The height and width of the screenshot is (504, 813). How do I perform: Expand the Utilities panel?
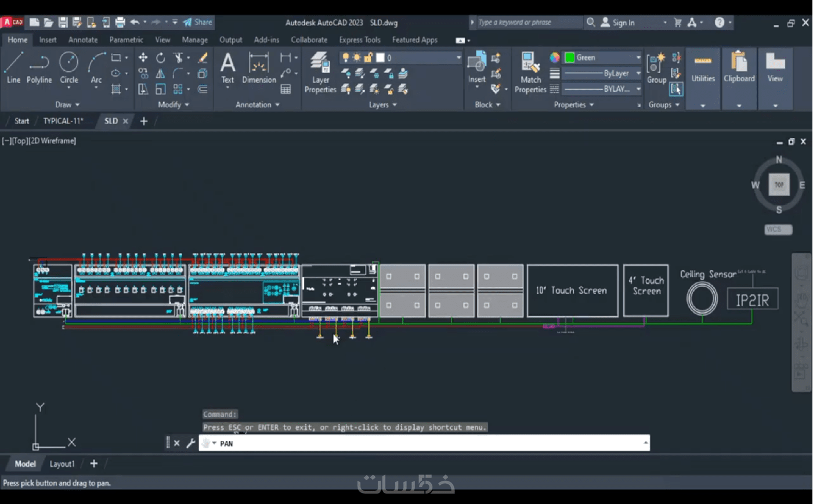(703, 106)
